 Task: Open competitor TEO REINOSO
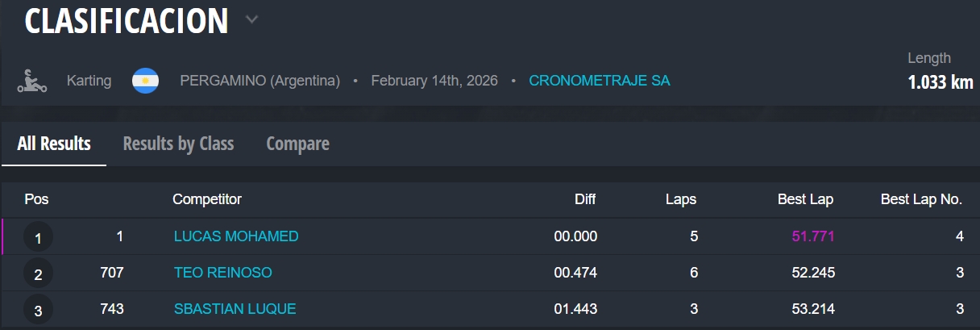[x=223, y=273]
